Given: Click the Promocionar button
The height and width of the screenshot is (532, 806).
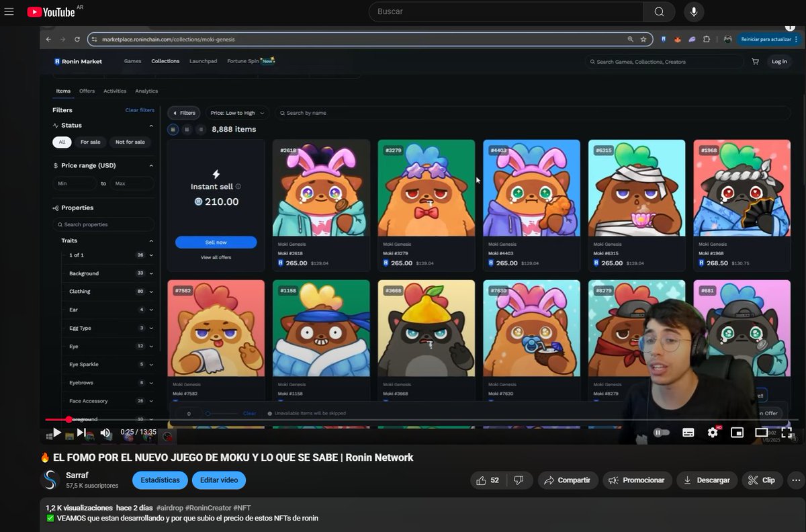Looking at the screenshot, I should coord(637,480).
